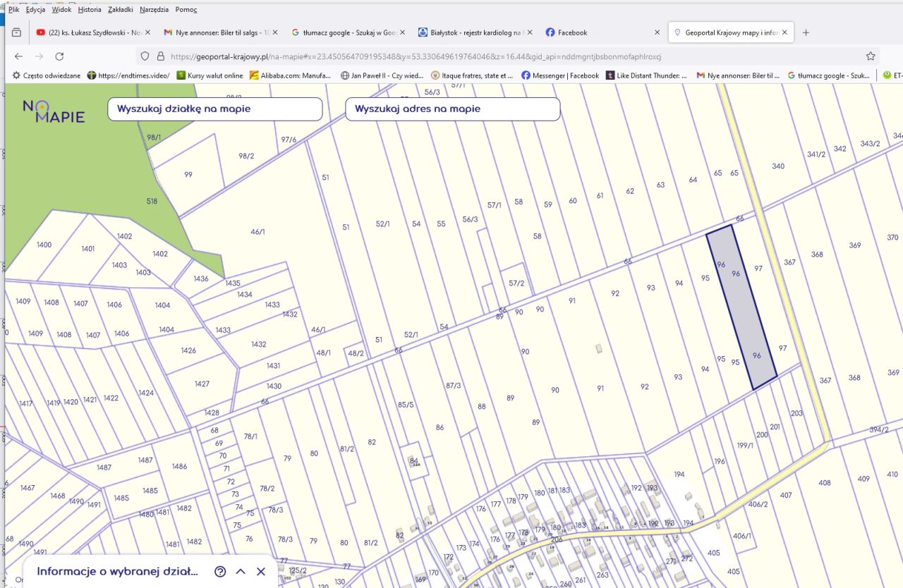Viewport: 903px width, 588px height.
Task: Expand the parcel info panel using the chevron
Action: pyautogui.click(x=241, y=572)
